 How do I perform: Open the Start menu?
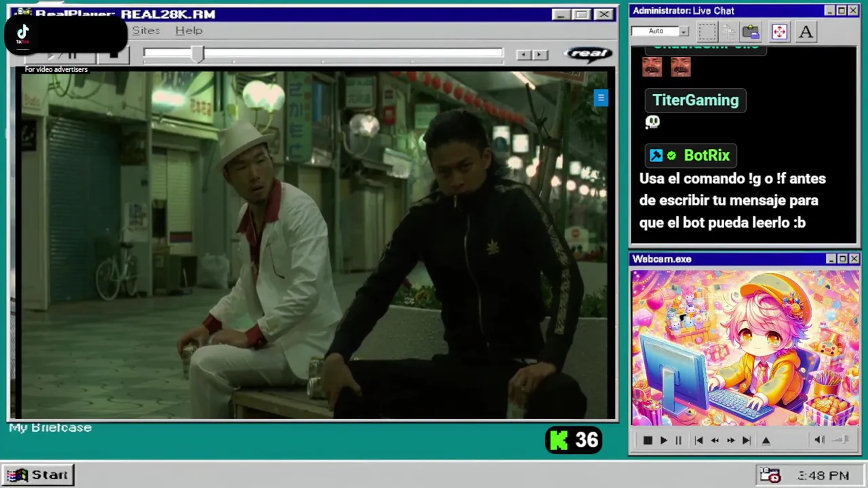point(38,475)
